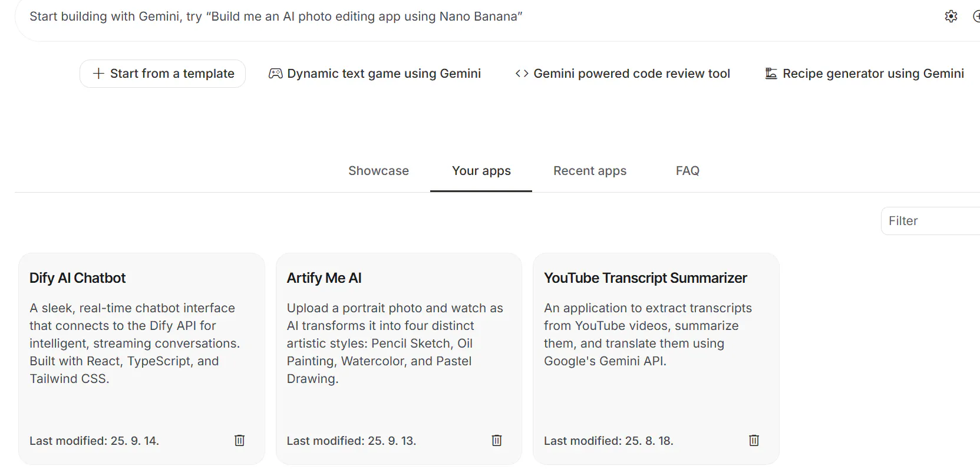980x469 pixels.
Task: Switch to the Showcase tab
Action: 378,171
